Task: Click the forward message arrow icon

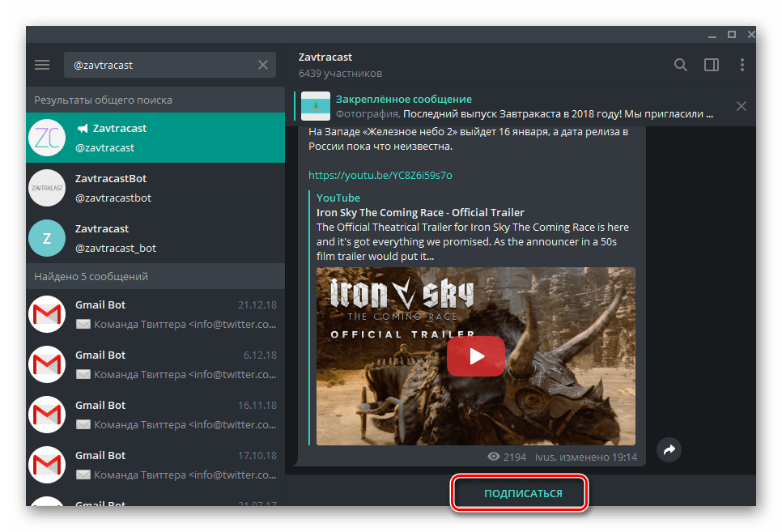Action: coord(669,449)
